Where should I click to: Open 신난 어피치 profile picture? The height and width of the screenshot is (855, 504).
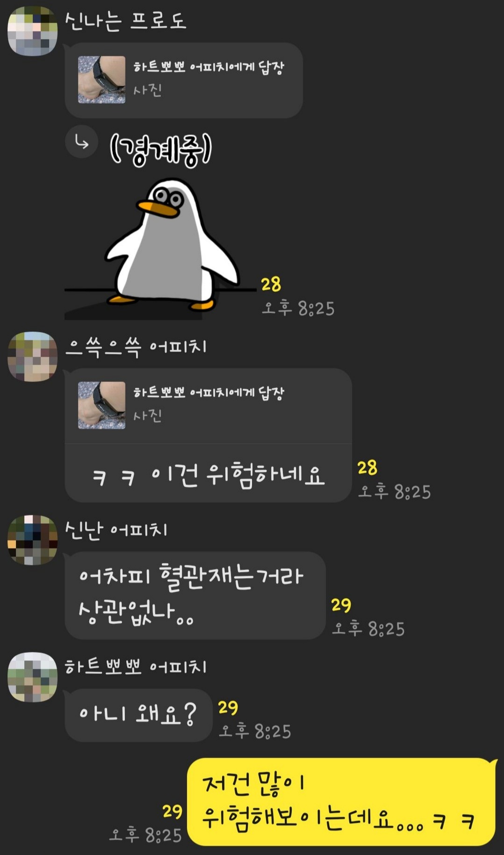coord(32,540)
